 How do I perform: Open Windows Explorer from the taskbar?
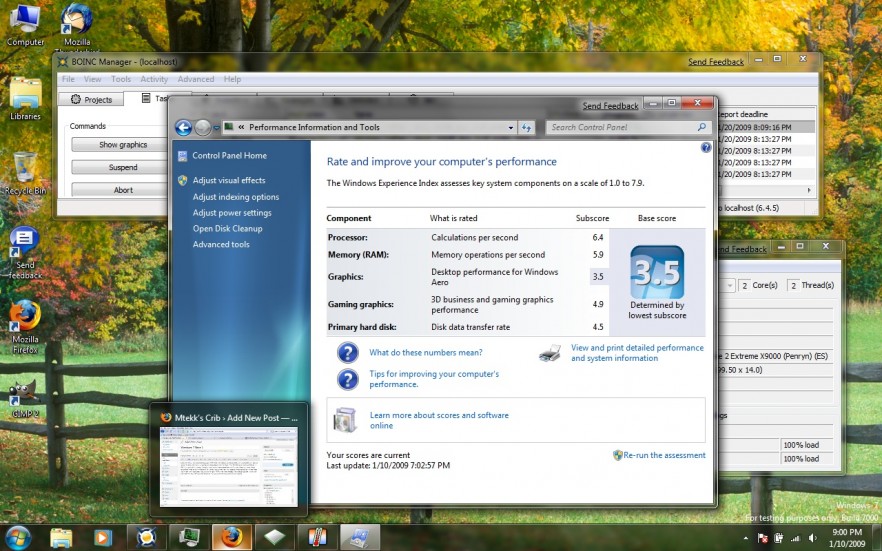tap(61, 538)
